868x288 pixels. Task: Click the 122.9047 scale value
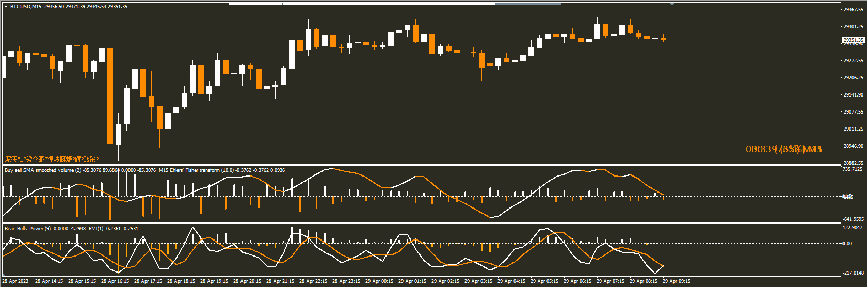coord(853,228)
